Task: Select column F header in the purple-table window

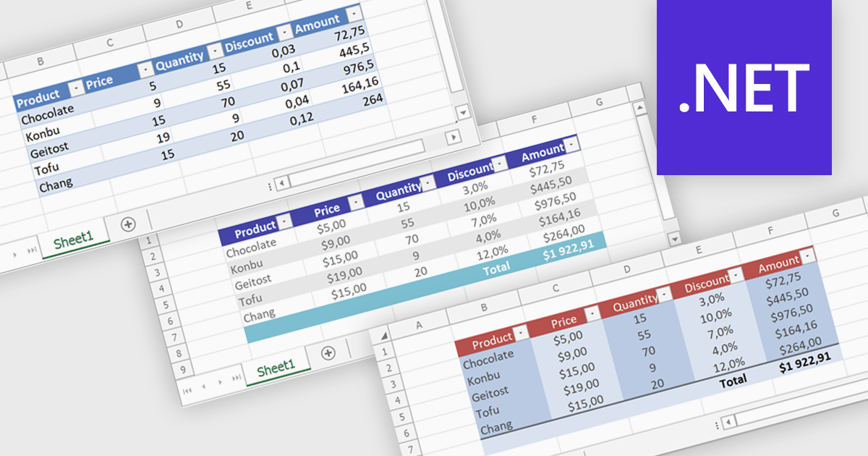Action: click(533, 119)
